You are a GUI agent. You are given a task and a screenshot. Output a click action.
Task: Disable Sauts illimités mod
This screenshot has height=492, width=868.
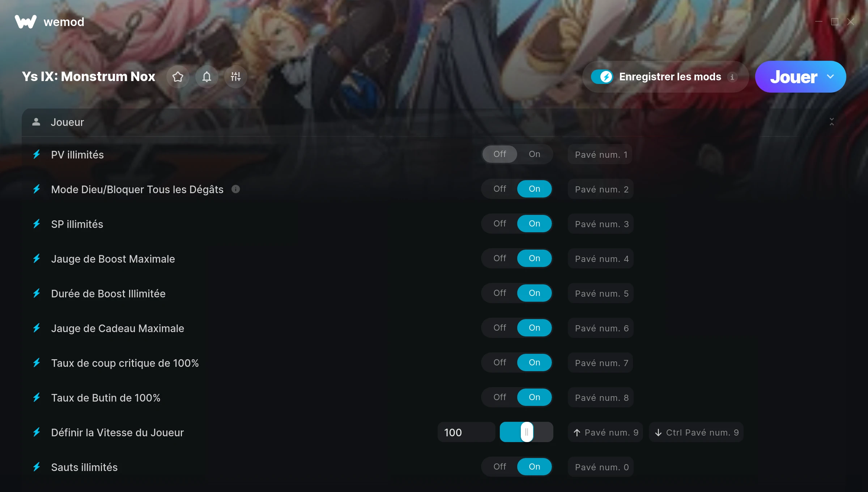(x=500, y=467)
